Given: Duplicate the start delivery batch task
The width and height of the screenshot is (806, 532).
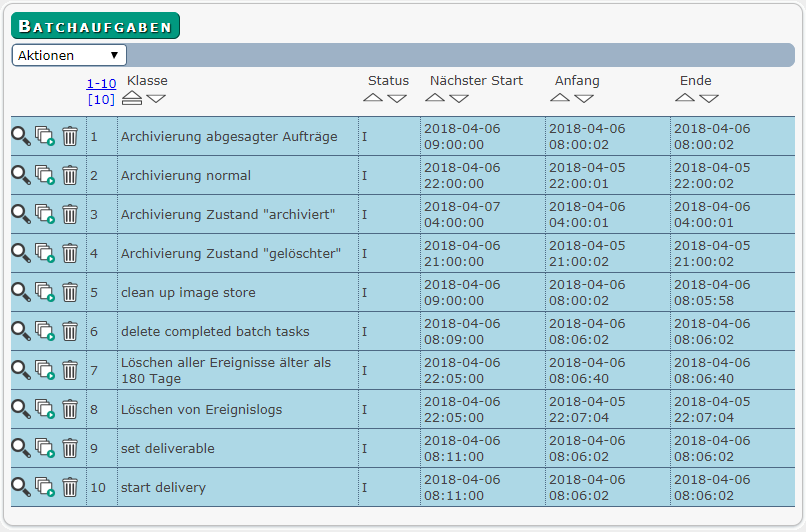Looking at the screenshot, I should click(45, 487).
